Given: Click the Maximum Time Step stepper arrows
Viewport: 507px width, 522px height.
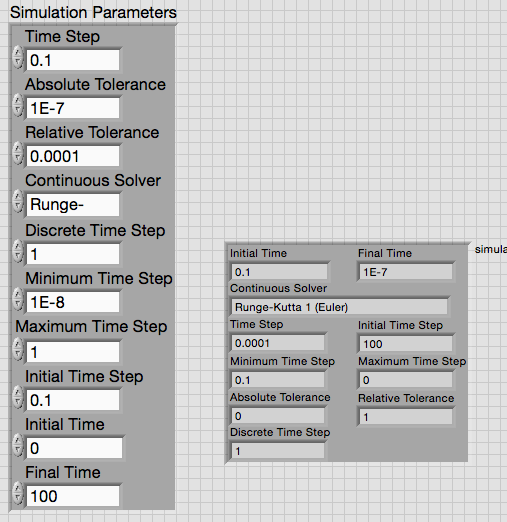Looking at the screenshot, I should coord(18,349).
